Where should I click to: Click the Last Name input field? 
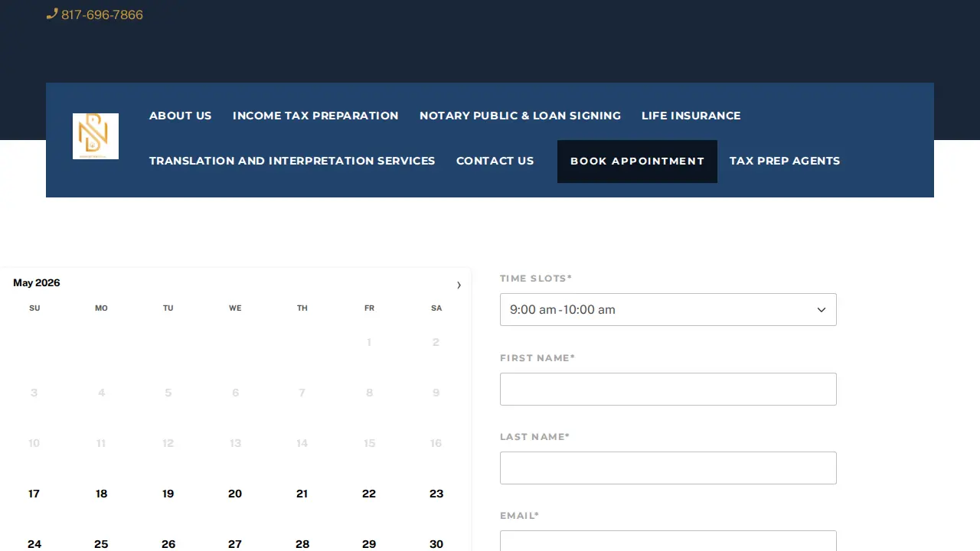click(668, 468)
